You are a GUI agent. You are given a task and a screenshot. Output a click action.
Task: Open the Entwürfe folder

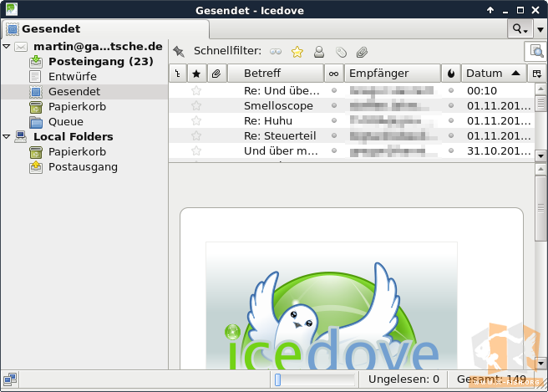(x=73, y=77)
